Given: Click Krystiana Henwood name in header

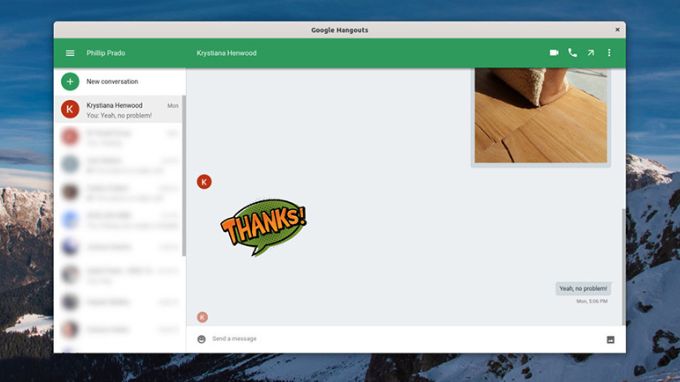Looking at the screenshot, I should [x=226, y=53].
